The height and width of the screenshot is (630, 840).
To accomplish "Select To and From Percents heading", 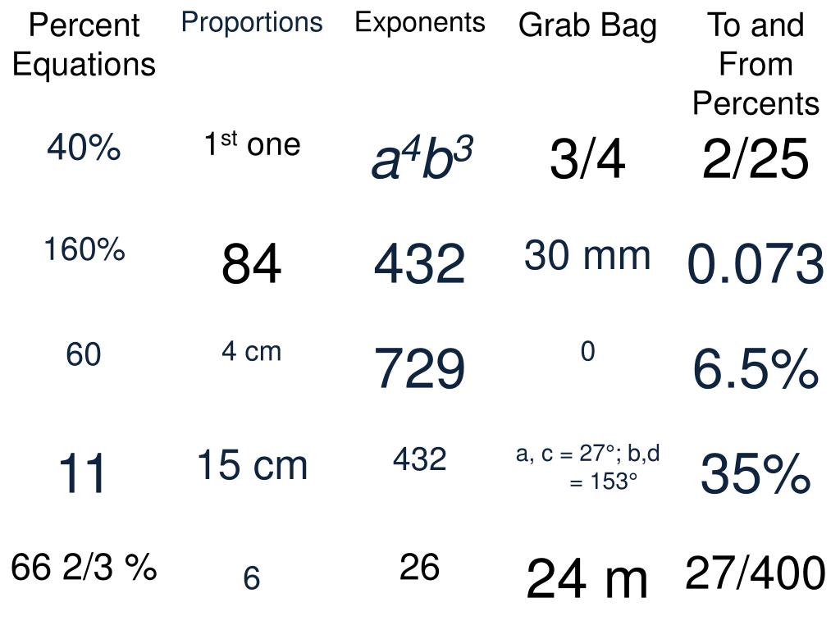I will point(756,64).
